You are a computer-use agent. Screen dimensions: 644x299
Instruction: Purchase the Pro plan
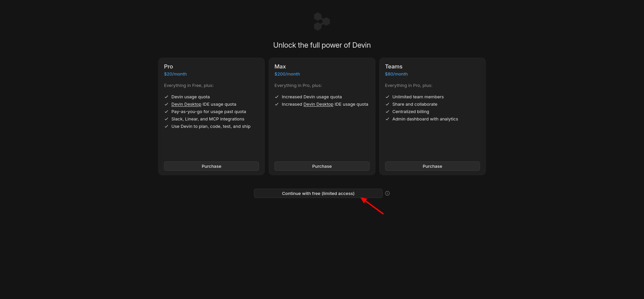[211, 166]
